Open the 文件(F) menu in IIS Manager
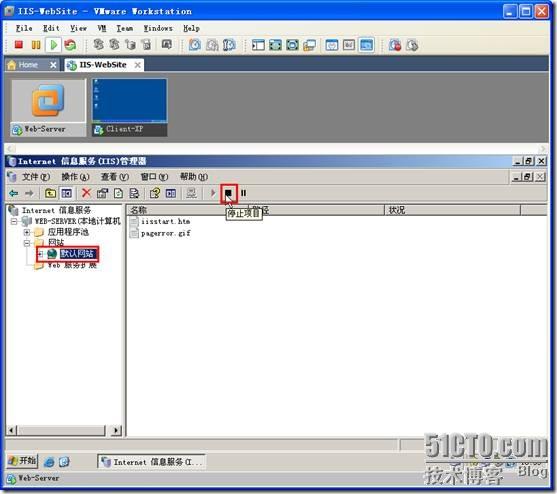 tap(36, 177)
